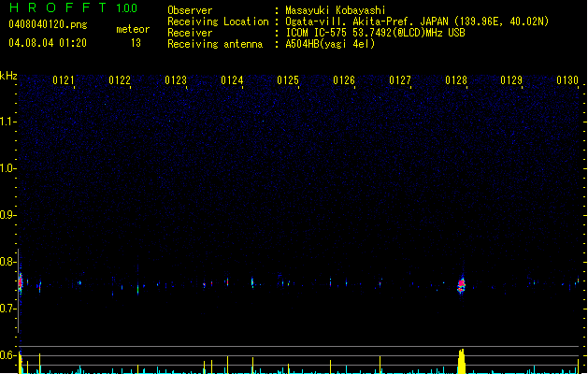Screen dimensions: 588x374
Task: Click the time marker 0130
Action: point(567,80)
